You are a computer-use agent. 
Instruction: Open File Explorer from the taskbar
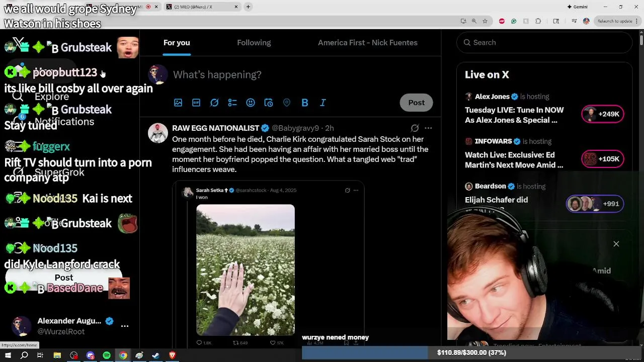57,355
